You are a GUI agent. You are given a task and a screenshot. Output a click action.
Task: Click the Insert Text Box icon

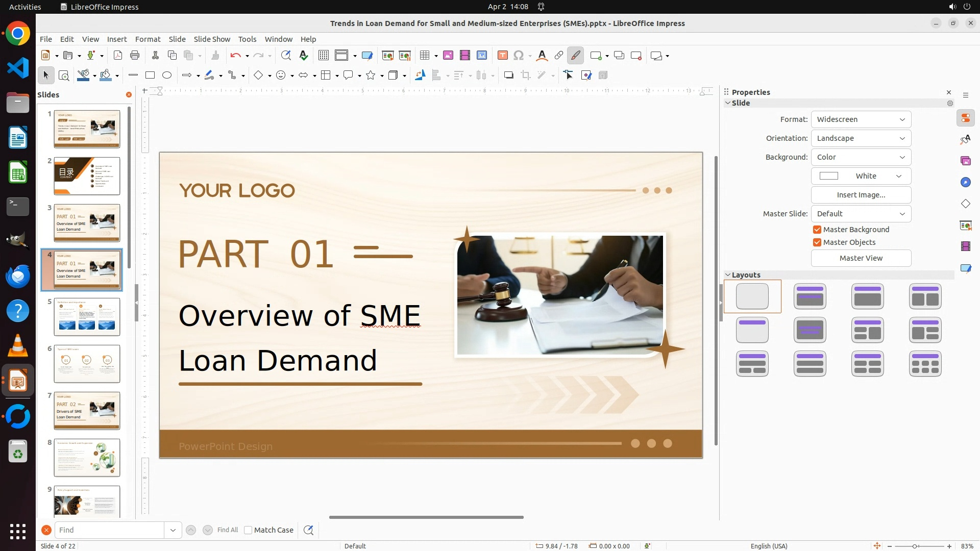(502, 56)
